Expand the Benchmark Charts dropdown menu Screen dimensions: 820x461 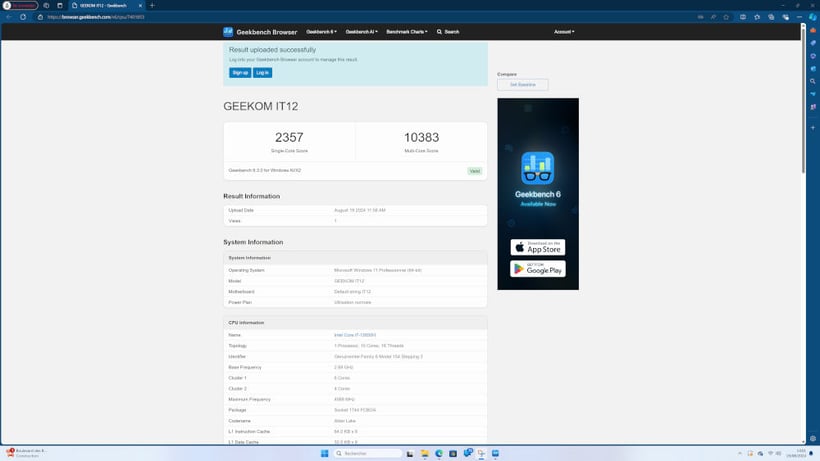406,32
